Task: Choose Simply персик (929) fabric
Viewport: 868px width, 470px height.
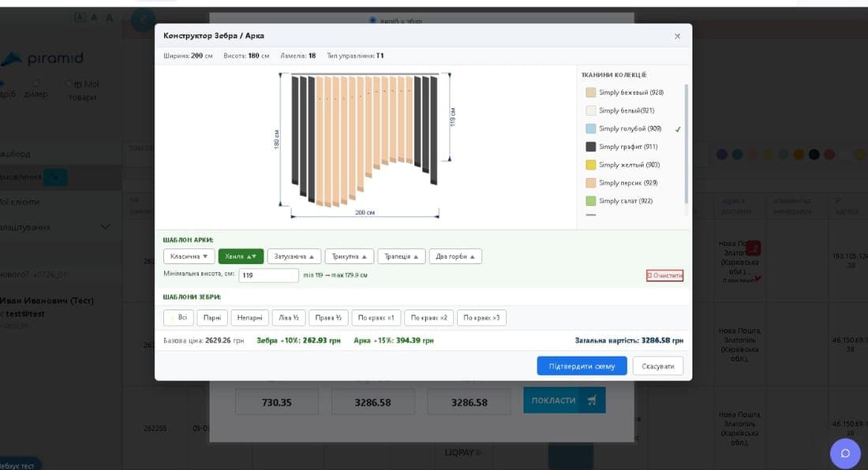Action: coord(622,183)
